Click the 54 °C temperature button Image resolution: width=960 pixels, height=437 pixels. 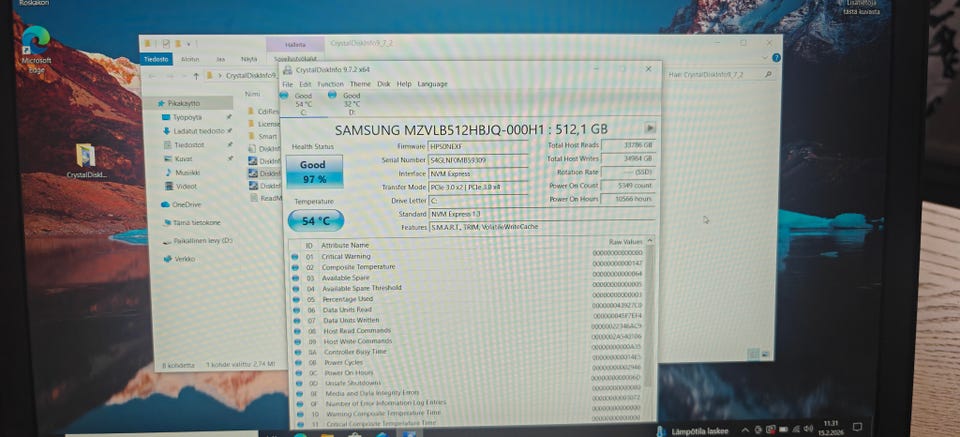click(316, 221)
